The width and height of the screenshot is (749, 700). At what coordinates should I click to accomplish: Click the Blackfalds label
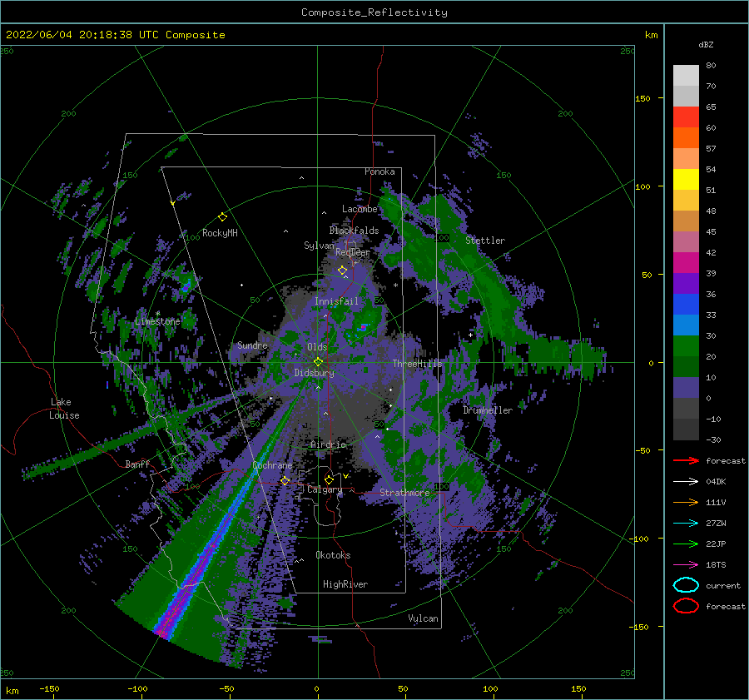click(x=354, y=231)
